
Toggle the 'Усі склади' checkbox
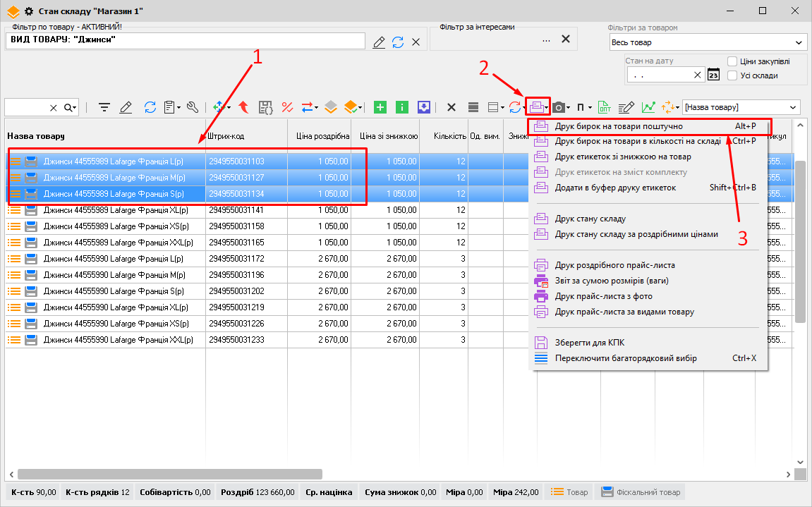click(732, 75)
